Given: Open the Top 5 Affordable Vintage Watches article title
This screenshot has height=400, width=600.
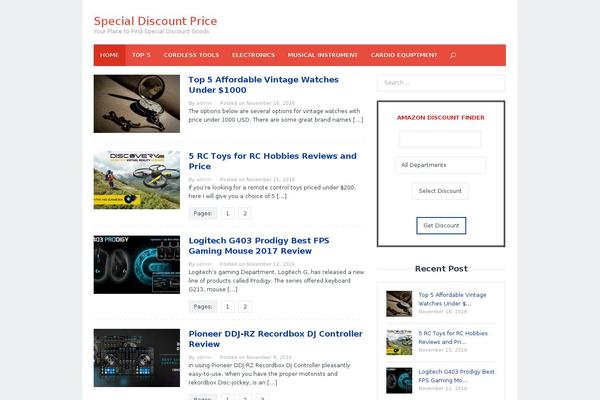Looking at the screenshot, I should pos(263,85).
